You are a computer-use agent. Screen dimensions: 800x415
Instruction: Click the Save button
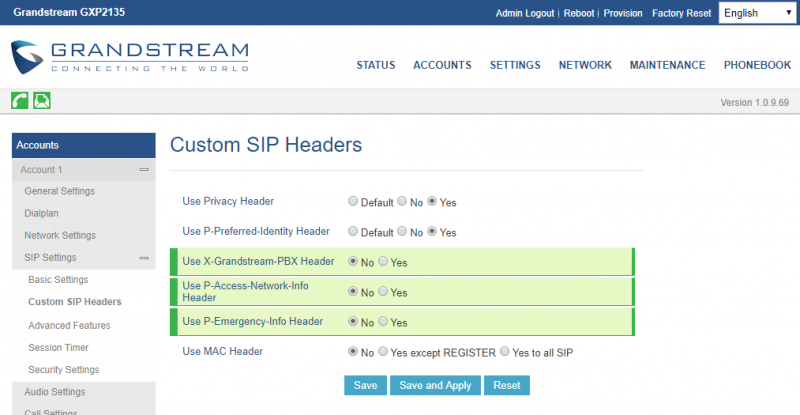point(365,385)
